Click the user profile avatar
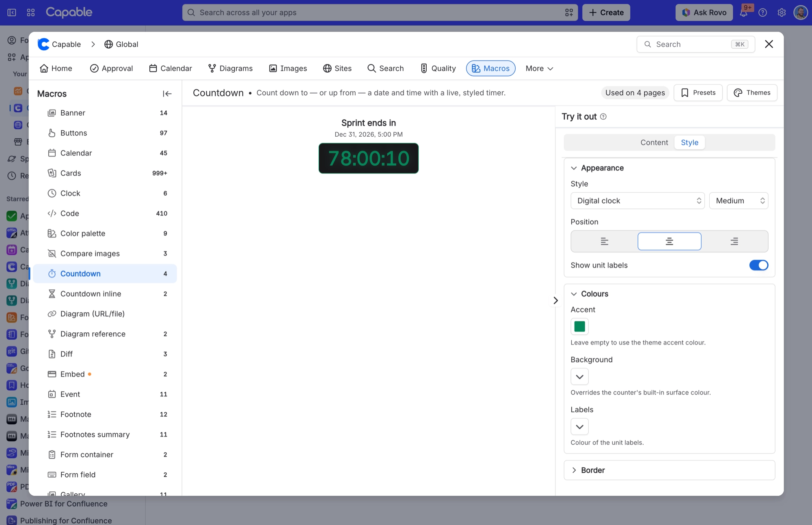Screen dimensions: 812x525 pyautogui.click(x=801, y=13)
